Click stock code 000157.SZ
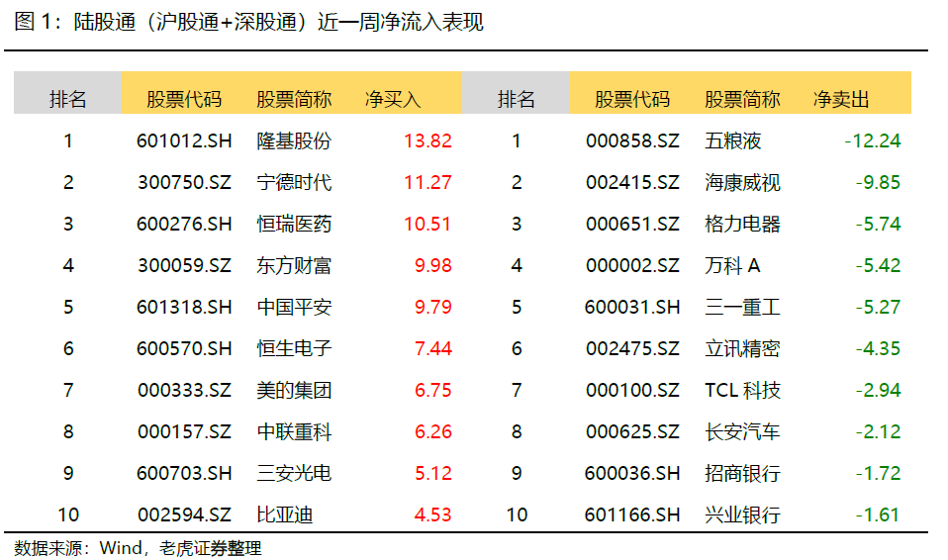 tap(184, 431)
